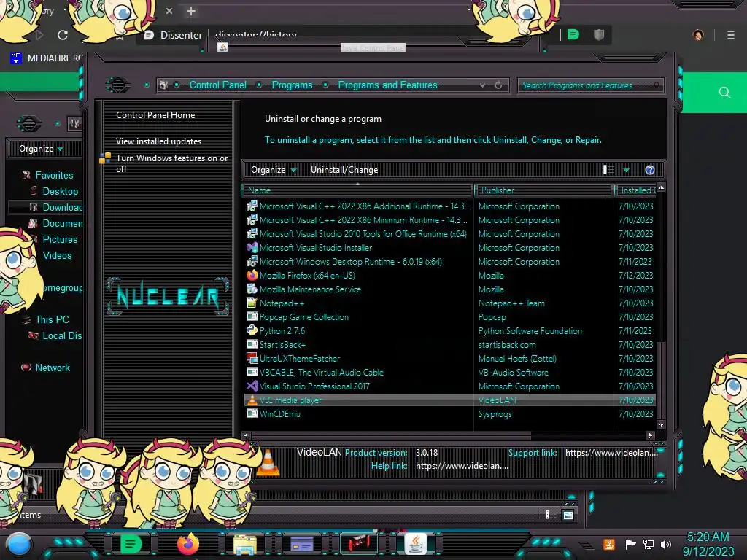
Task: Click the shield icon in browser toolbar
Action: [x=599, y=35]
